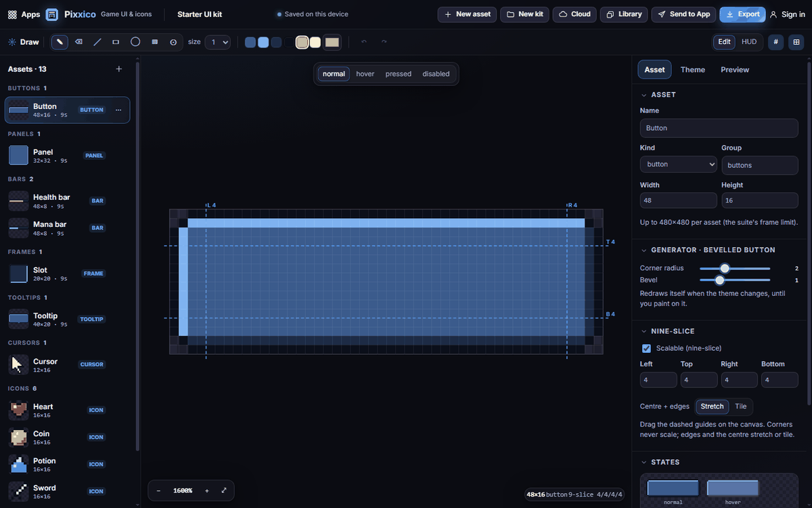812x508 pixels.
Task: Click the hover state thumbnail
Action: pyautogui.click(x=733, y=488)
